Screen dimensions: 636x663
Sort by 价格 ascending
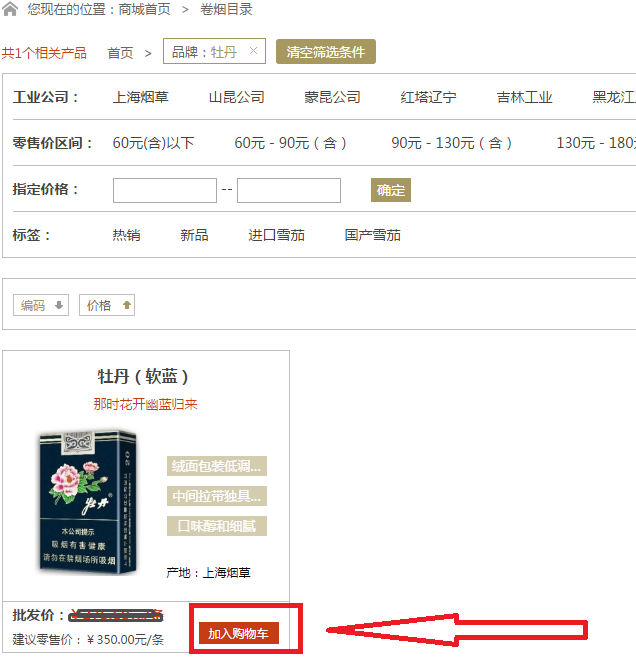(x=107, y=305)
